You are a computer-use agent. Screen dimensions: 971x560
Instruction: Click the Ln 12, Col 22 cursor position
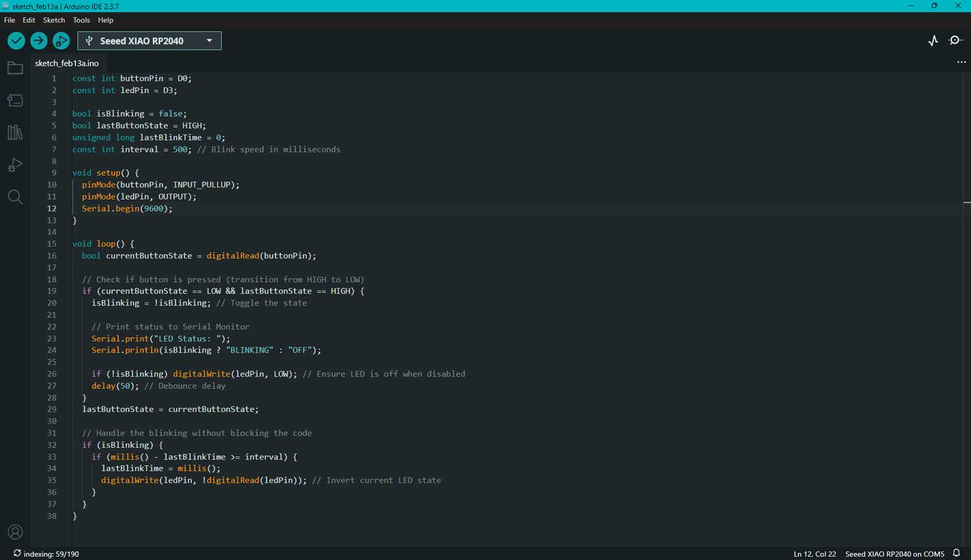[814, 554]
